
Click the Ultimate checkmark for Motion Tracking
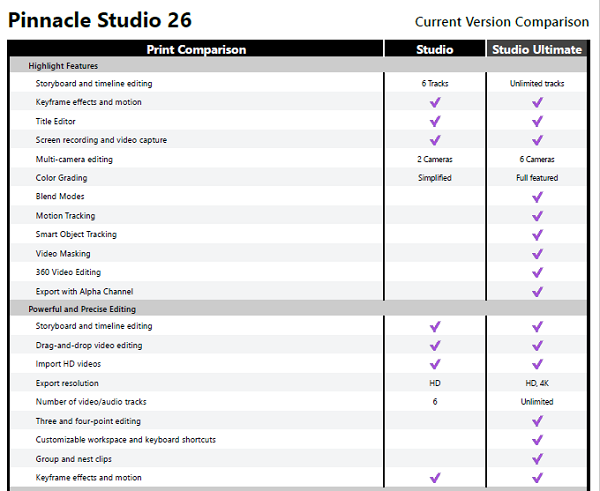(x=537, y=216)
